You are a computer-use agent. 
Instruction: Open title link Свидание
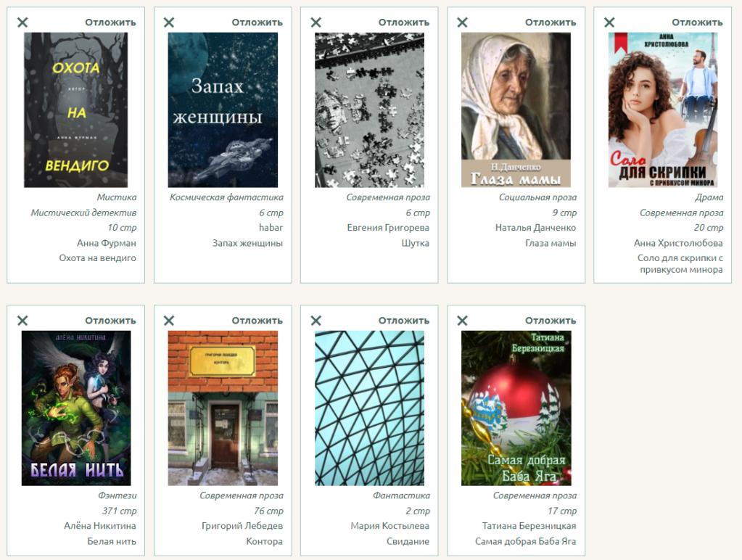(408, 541)
